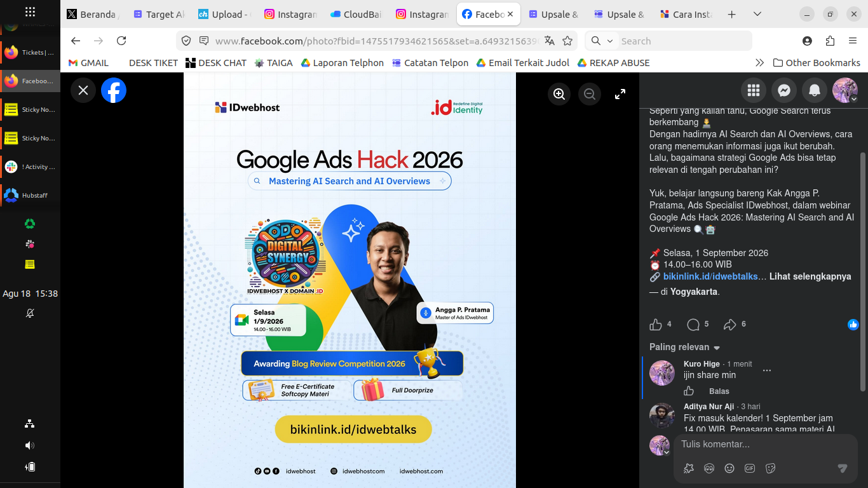Reload the current page
Viewport: 868px width, 488px height.
(x=121, y=41)
